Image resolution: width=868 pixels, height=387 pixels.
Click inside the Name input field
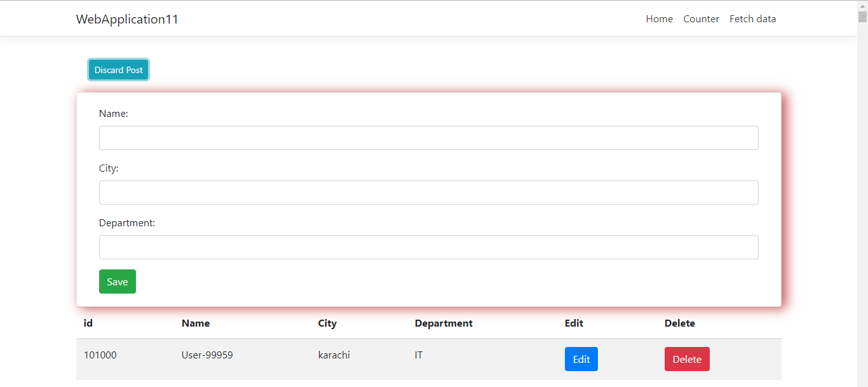(428, 137)
